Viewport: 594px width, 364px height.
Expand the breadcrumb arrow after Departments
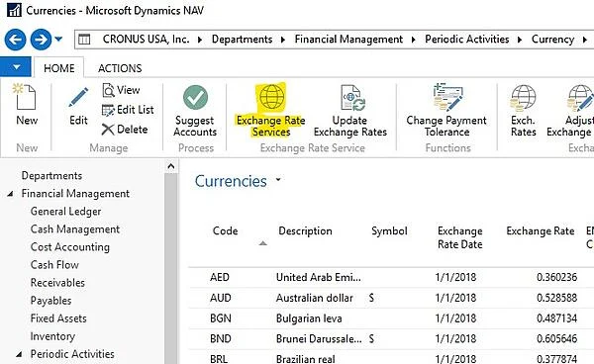[282, 40]
